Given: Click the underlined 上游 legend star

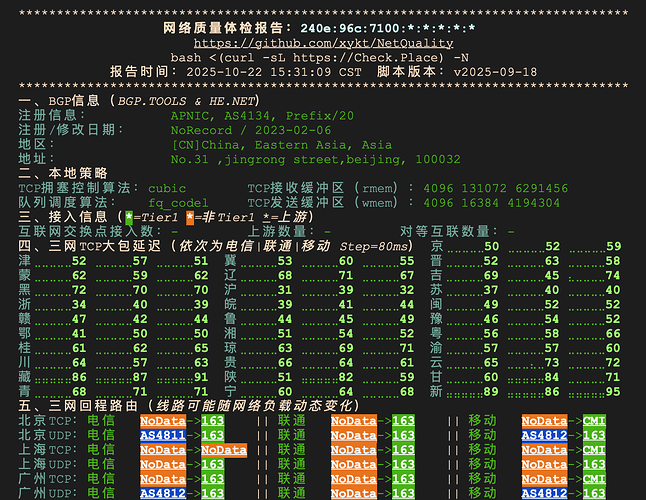Looking at the screenshot, I should pyautogui.click(x=266, y=217).
